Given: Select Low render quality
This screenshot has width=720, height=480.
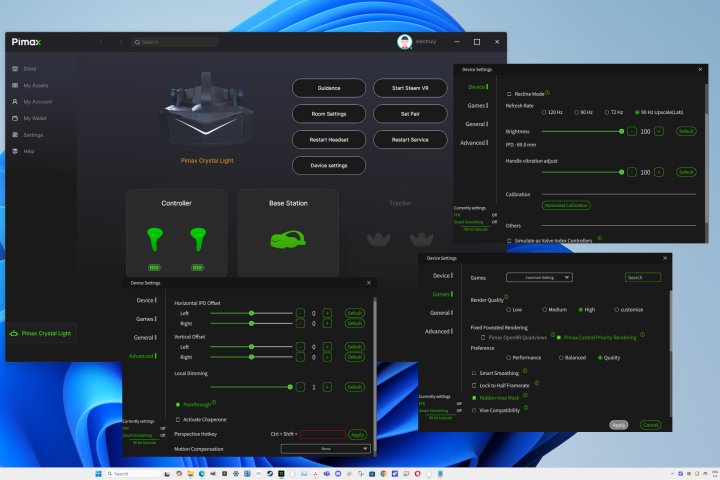Looking at the screenshot, I should click(x=509, y=310).
